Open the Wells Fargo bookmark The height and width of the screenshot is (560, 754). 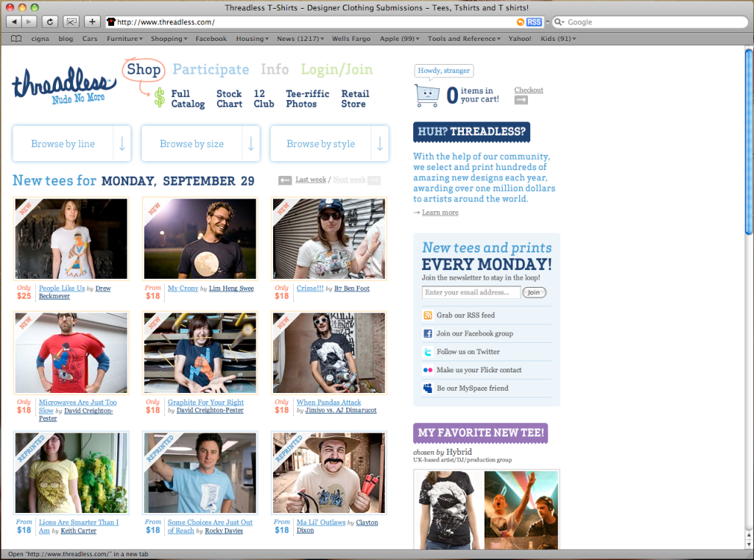[x=351, y=38]
